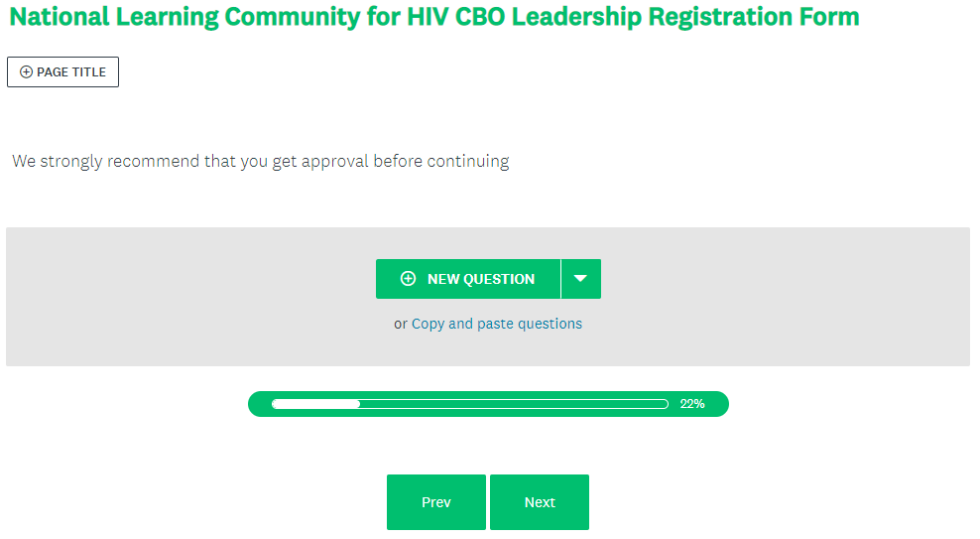Go to the previous page with Prev
This screenshot has height=539, width=980.
[x=436, y=502]
